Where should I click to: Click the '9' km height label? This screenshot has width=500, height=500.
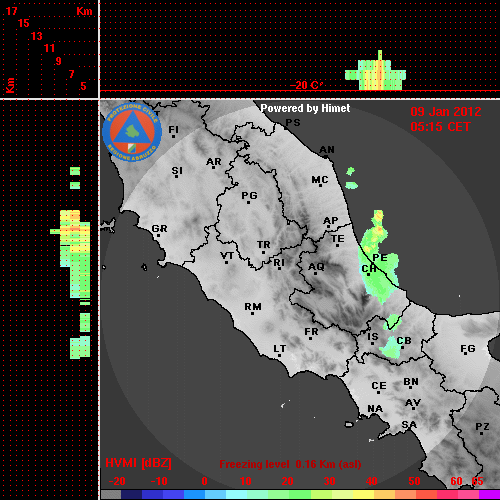(59, 61)
